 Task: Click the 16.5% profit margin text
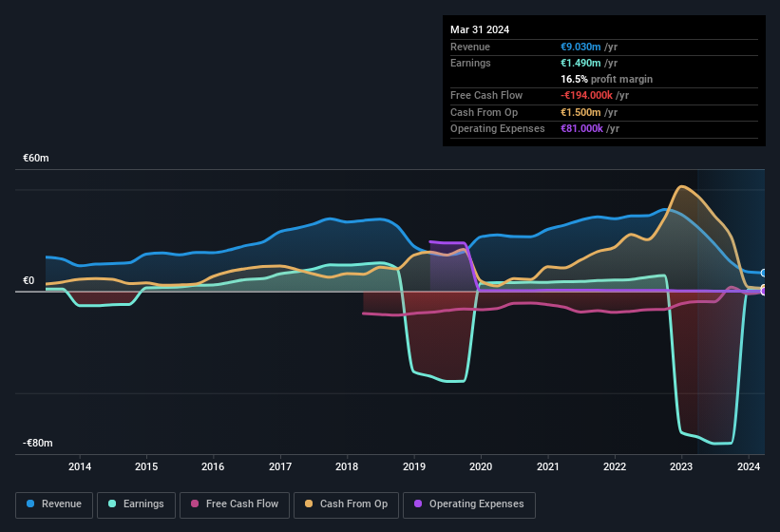tap(606, 79)
